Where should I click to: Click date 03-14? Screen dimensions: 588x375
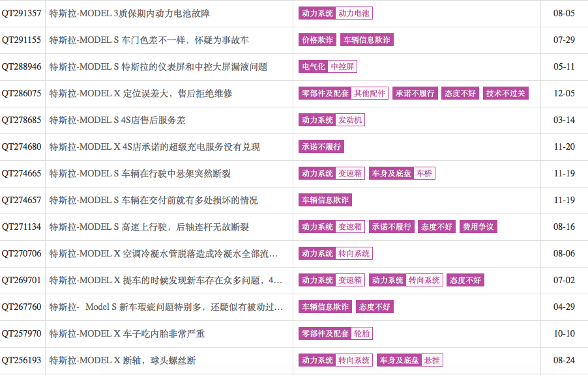pyautogui.click(x=564, y=120)
